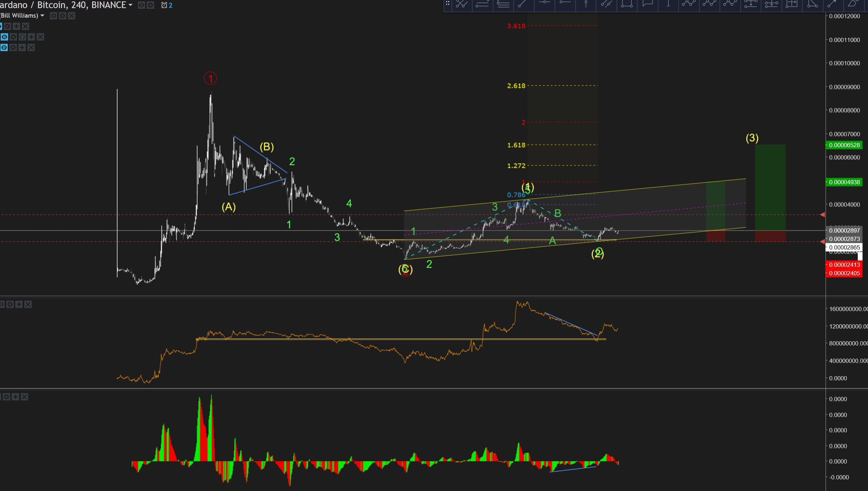Viewport: 868px width, 491px height.
Task: Select the callout speech bubble drawing tool
Action: click(x=647, y=4)
